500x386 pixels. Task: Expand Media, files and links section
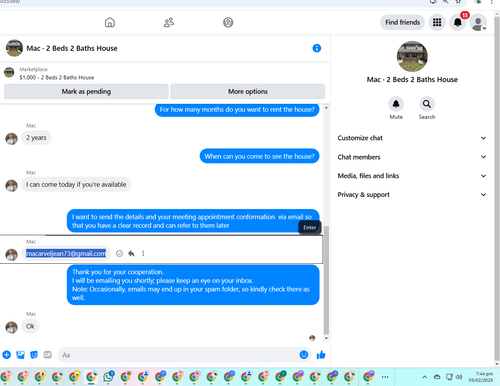(412, 176)
